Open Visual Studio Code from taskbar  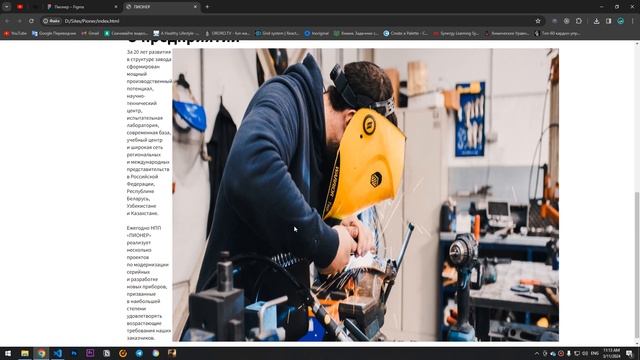tap(58, 353)
